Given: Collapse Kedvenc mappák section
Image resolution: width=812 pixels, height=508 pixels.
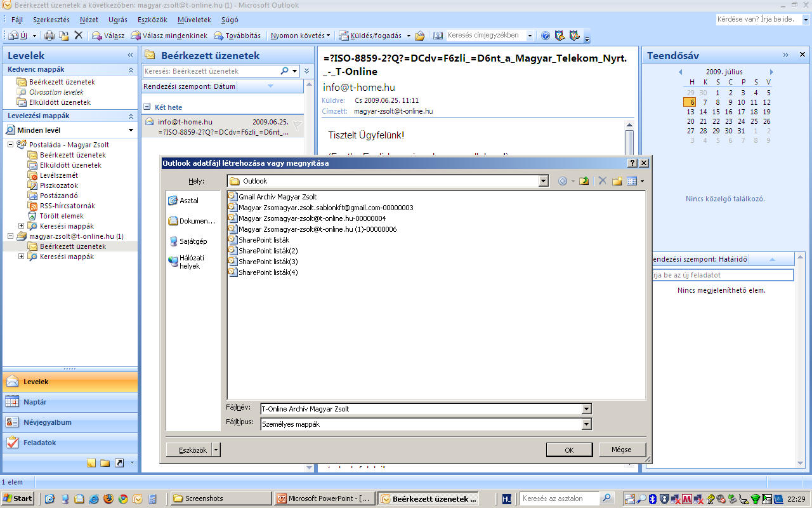Looking at the screenshot, I should (x=131, y=70).
